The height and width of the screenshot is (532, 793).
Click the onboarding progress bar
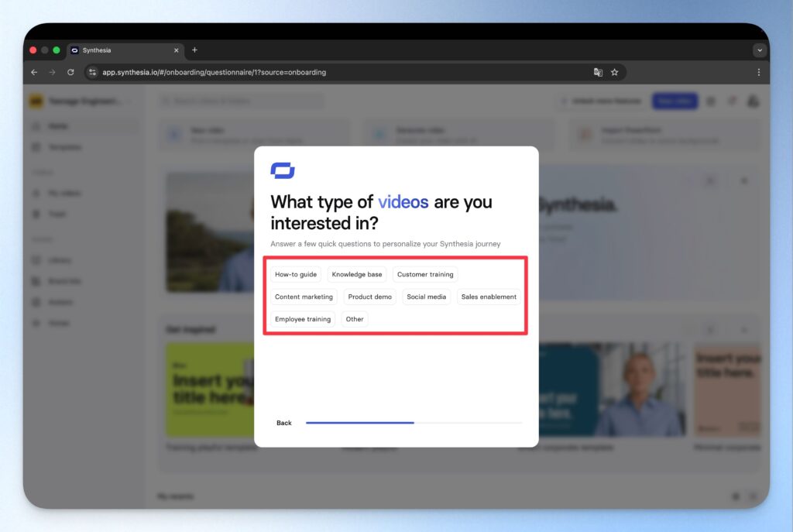point(414,423)
